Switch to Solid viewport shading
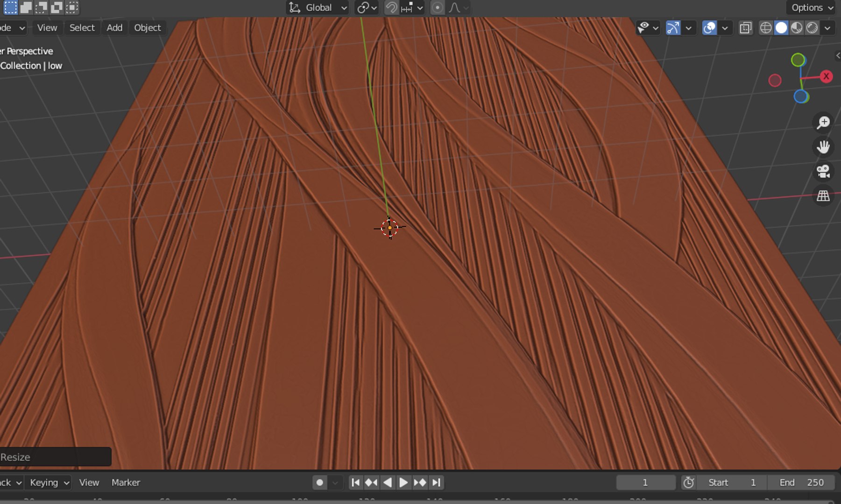The width and height of the screenshot is (841, 504). click(x=781, y=28)
